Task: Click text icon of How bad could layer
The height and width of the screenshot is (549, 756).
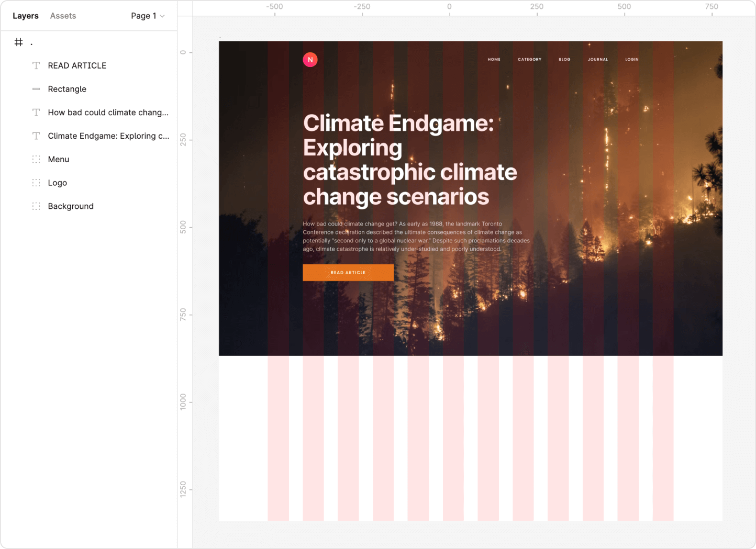Action: click(x=36, y=113)
